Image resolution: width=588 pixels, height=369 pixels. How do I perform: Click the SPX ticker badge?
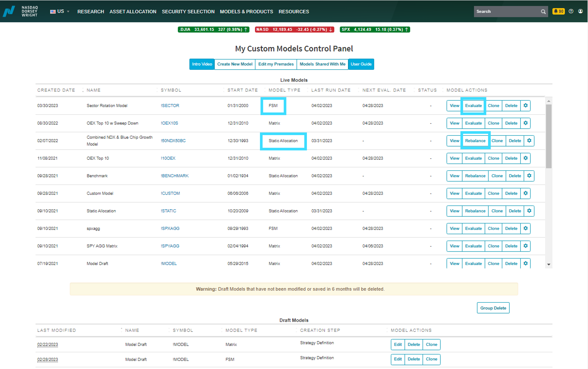click(x=375, y=29)
